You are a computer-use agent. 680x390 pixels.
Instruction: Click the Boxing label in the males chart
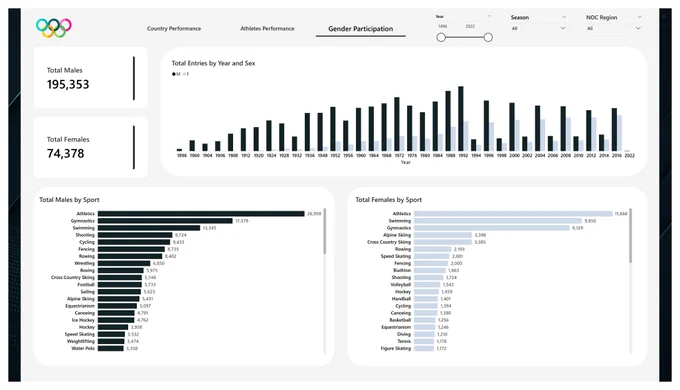pos(87,271)
